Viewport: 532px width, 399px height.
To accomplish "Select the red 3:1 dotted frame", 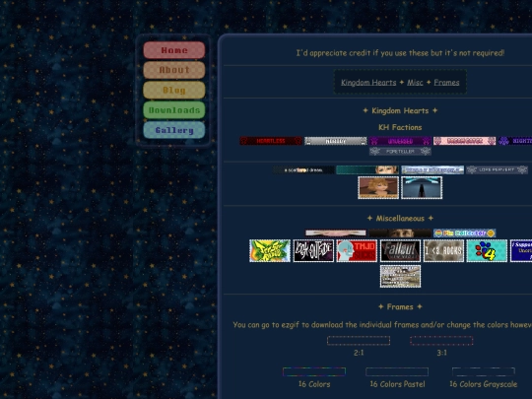I will click(x=441, y=341).
